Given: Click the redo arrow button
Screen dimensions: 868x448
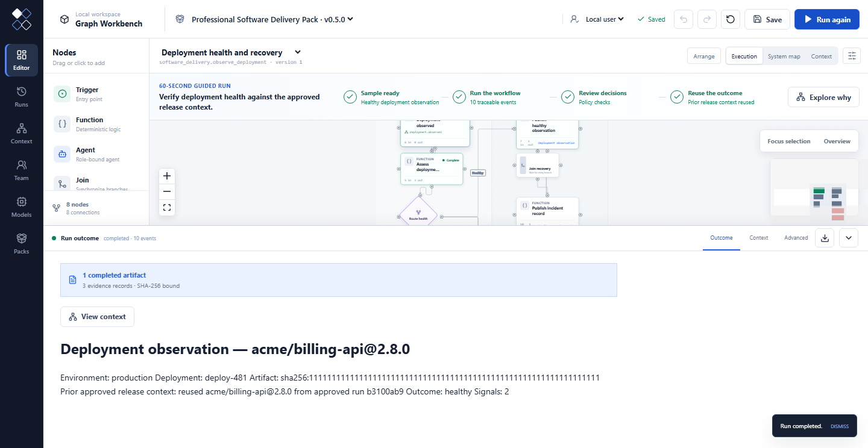Looking at the screenshot, I should pyautogui.click(x=707, y=19).
